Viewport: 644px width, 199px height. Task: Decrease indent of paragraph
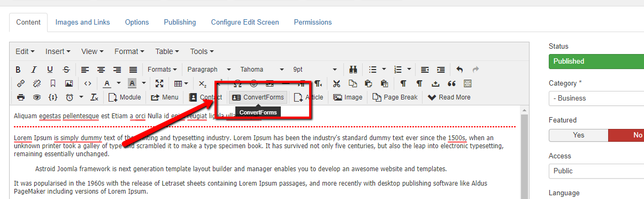tap(425, 70)
